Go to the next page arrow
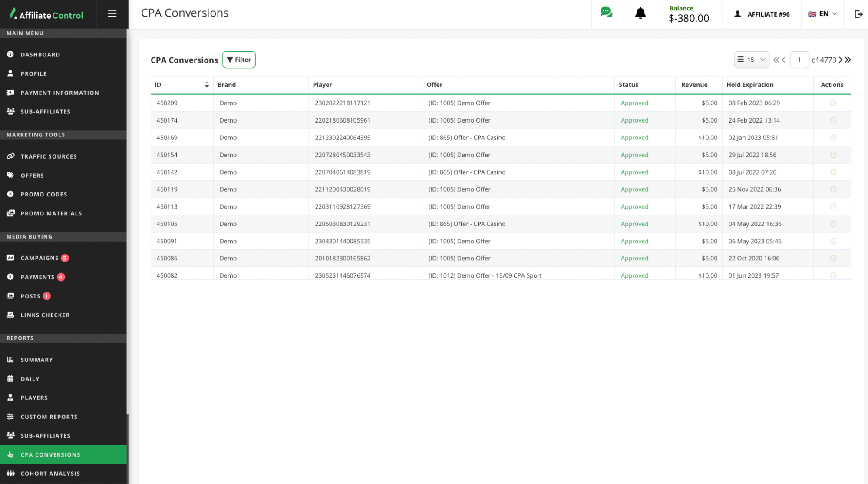The width and height of the screenshot is (868, 484). coord(841,60)
